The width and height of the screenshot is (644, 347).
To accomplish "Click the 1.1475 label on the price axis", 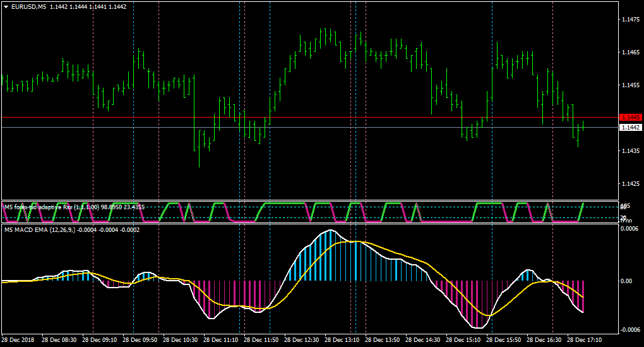I will tap(631, 20).
